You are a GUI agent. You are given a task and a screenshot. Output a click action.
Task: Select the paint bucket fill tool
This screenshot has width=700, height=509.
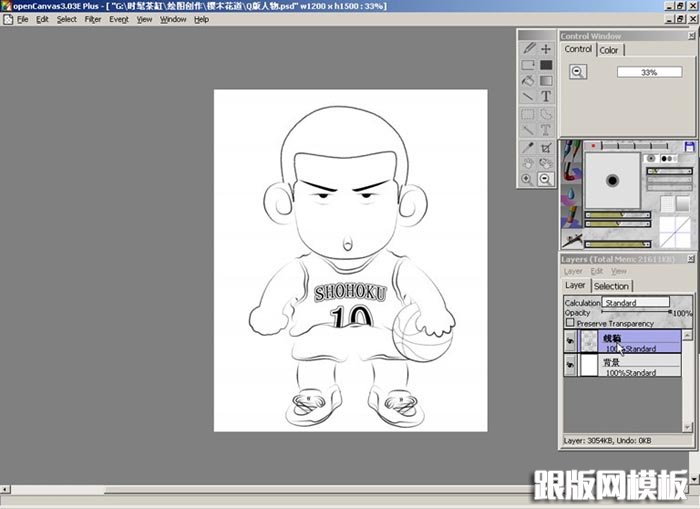point(528,80)
